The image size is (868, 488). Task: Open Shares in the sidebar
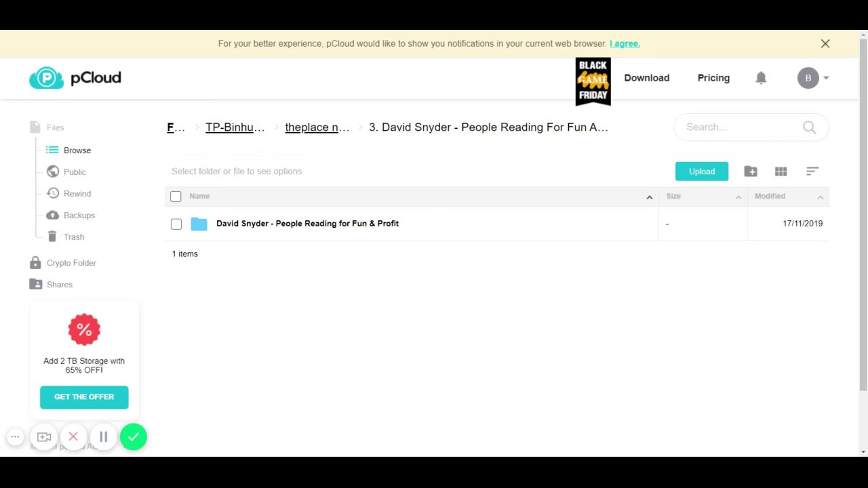tap(60, 285)
